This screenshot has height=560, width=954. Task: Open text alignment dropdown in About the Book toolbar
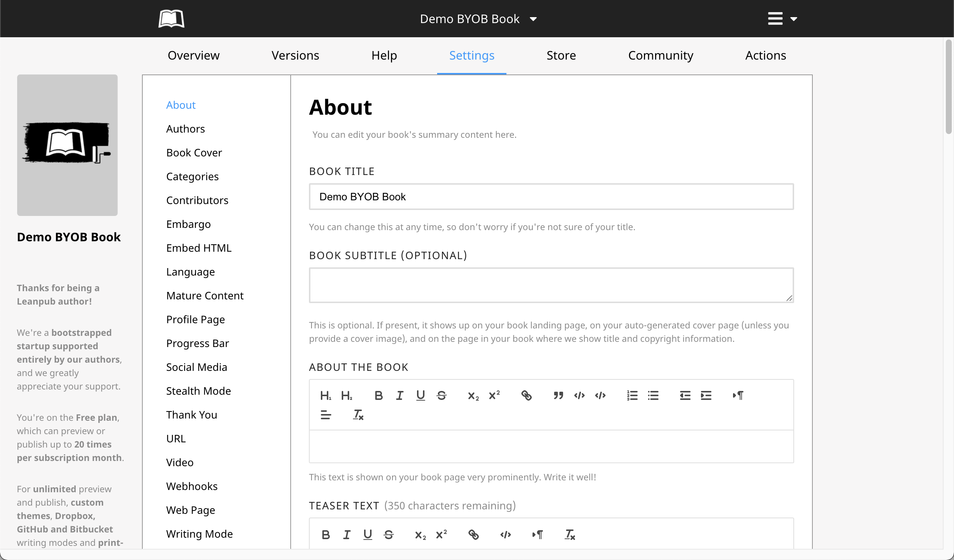(326, 415)
